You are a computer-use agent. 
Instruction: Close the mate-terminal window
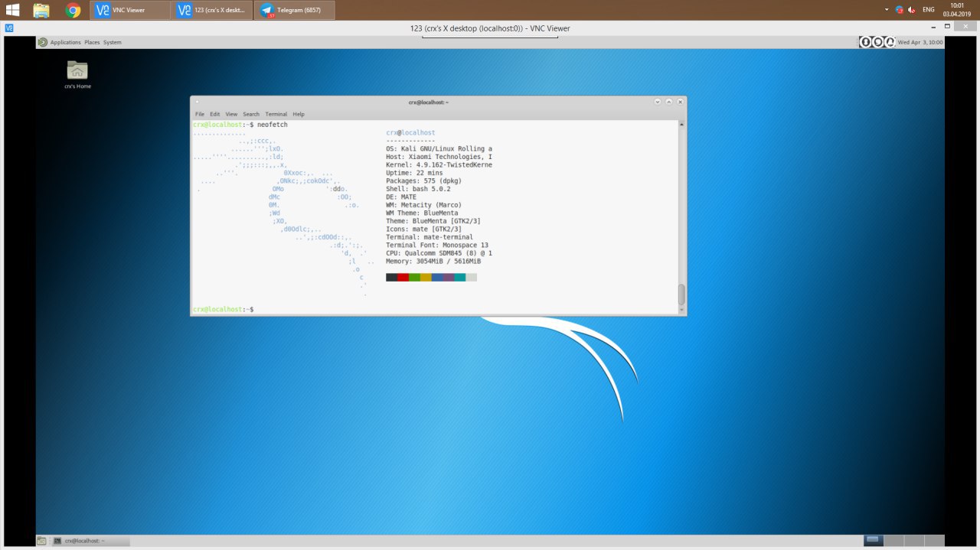[679, 102]
